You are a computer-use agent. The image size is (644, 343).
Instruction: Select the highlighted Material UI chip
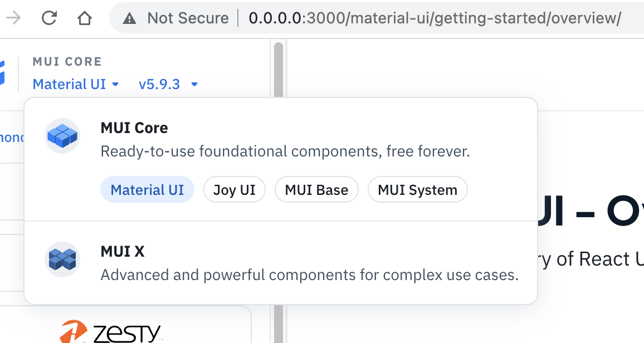(147, 189)
